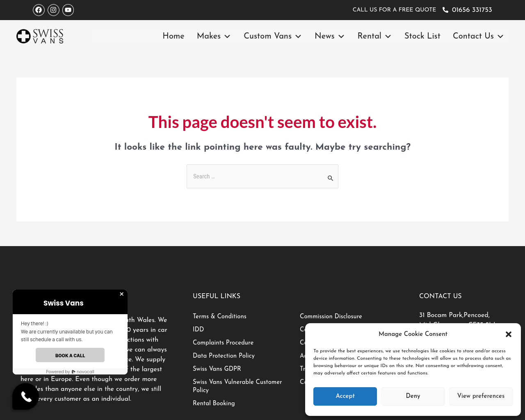Viewport: 525px width, 420px height.
Task: Close the Swiss Vans chat popup
Action: (121, 294)
